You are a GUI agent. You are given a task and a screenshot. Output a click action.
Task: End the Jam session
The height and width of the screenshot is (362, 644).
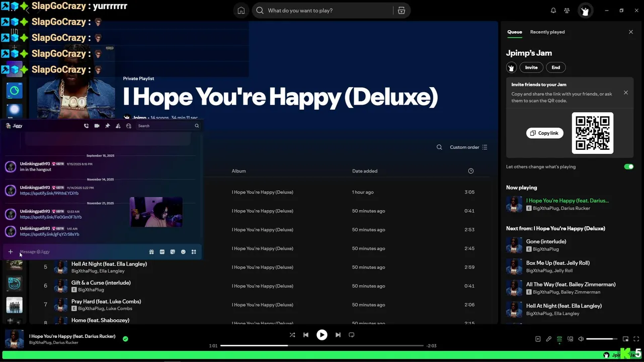556,67
